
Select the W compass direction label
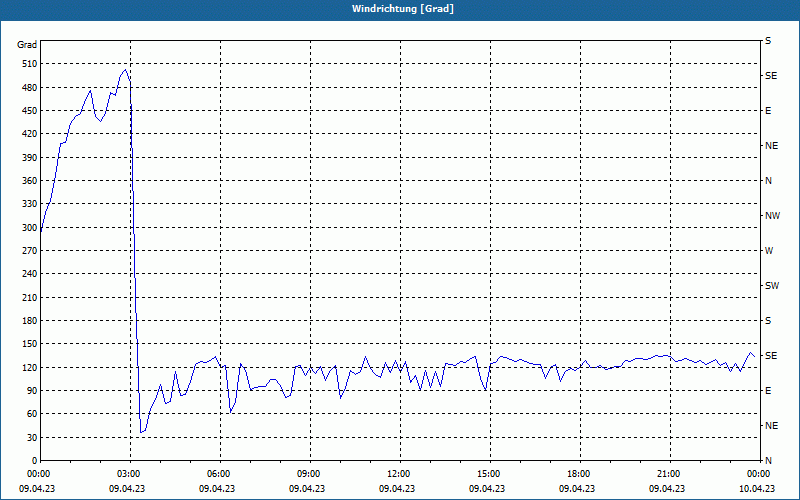point(769,251)
